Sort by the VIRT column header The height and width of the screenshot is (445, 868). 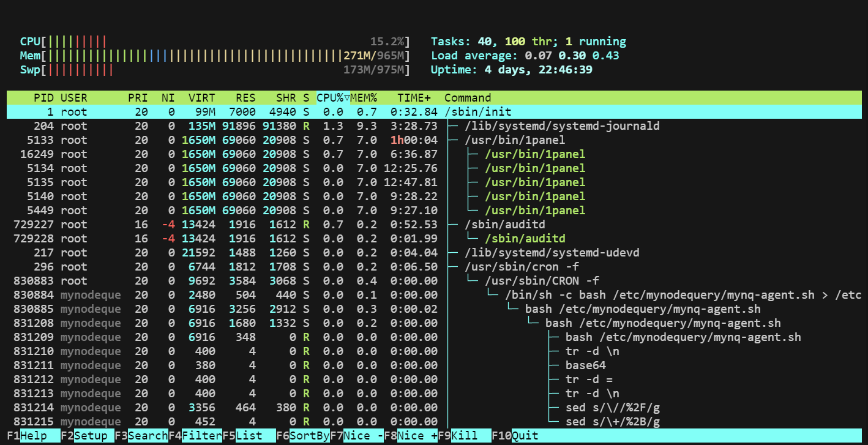point(202,98)
